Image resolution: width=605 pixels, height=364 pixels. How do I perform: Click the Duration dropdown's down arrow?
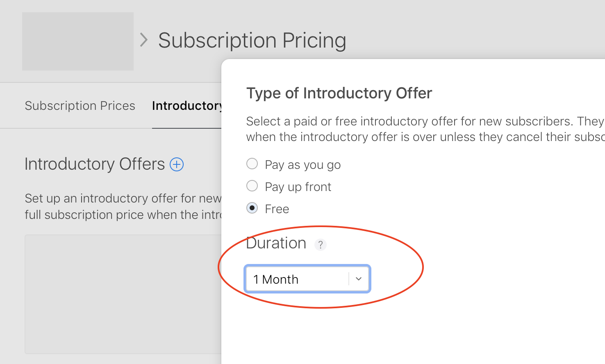(x=359, y=279)
